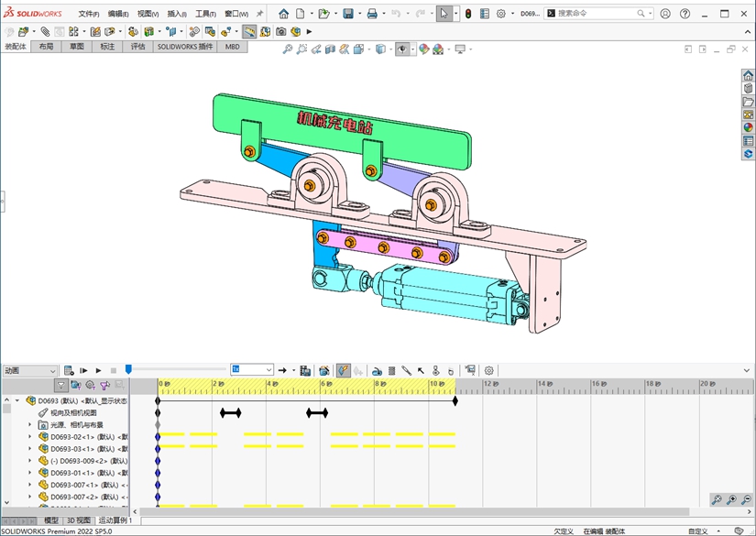Click the Play button in motion toolbar

[98, 371]
